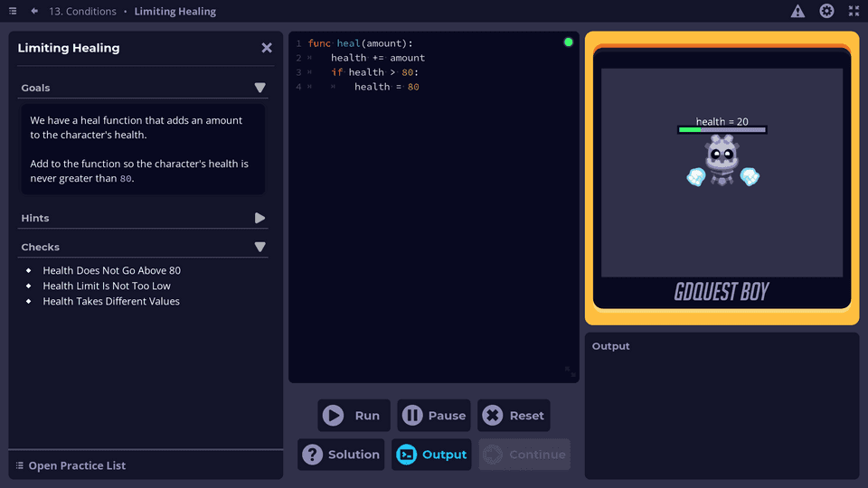
Task: Click code line 'health = 80' in editor
Action: click(386, 87)
